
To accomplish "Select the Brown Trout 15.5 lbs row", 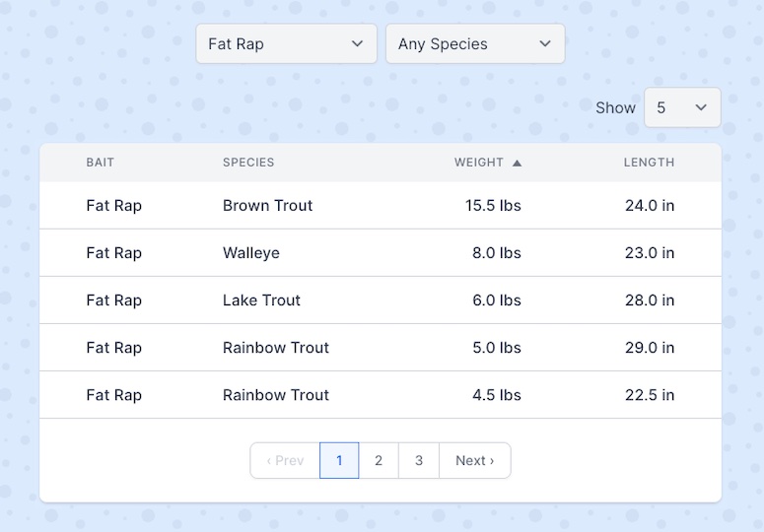I will click(x=381, y=205).
